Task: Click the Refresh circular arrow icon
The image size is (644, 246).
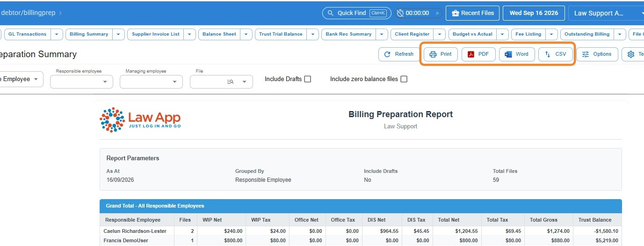Action: pos(387,54)
